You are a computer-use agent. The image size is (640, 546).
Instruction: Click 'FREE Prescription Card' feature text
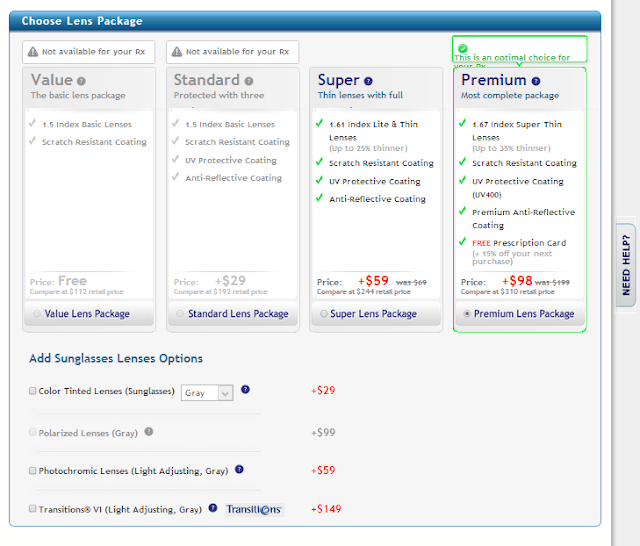pyautogui.click(x=519, y=243)
